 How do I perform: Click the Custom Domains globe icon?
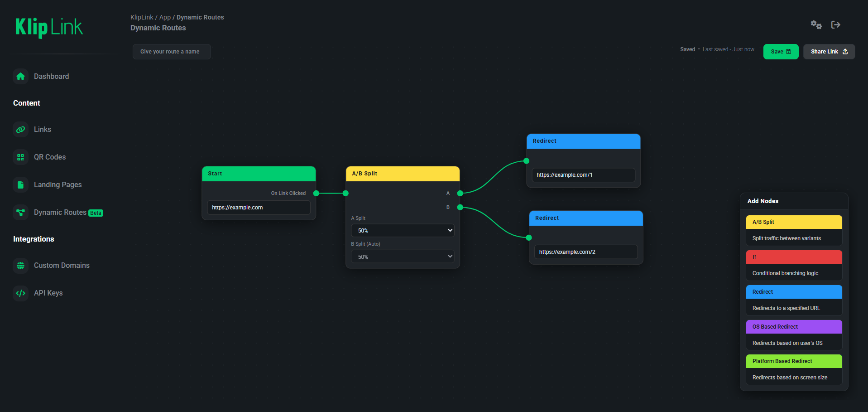20,266
